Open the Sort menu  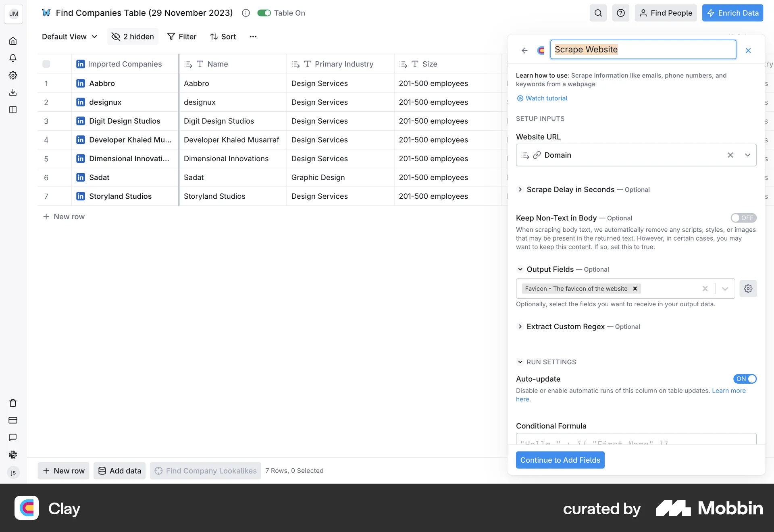coord(223,37)
